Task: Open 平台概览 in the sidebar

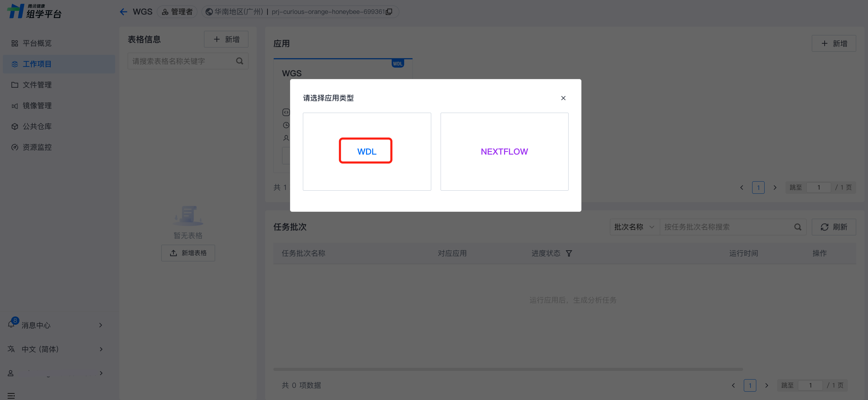Action: 37,43
